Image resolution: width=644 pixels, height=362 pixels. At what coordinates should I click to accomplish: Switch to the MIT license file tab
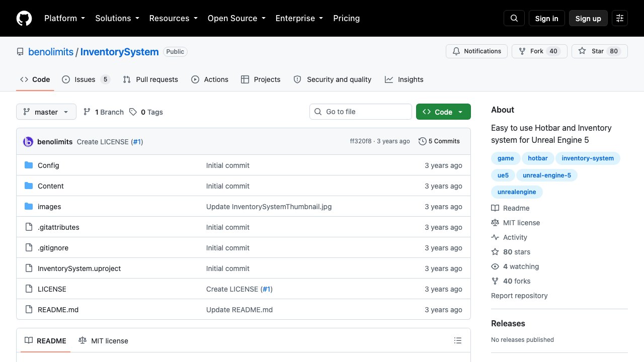(x=103, y=341)
